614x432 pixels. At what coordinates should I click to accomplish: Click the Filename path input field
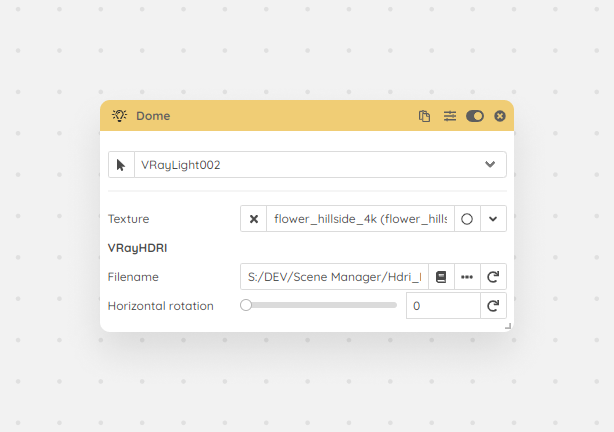pyautogui.click(x=334, y=277)
